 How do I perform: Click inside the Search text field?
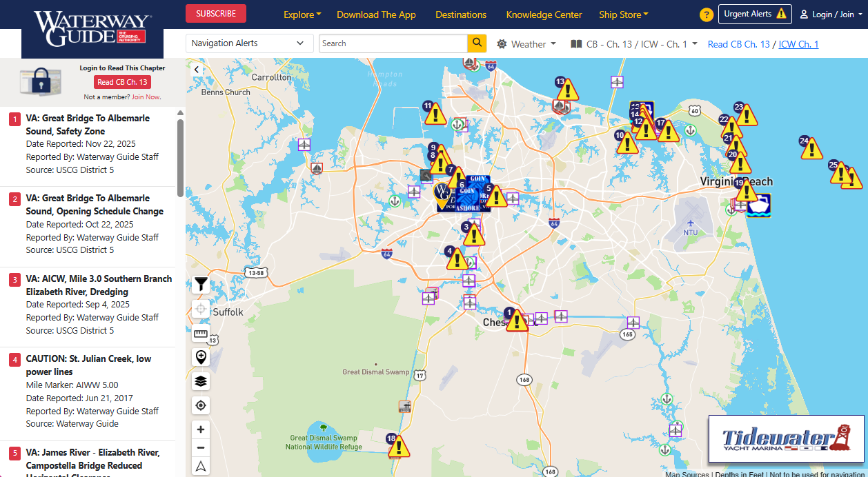[x=393, y=43]
